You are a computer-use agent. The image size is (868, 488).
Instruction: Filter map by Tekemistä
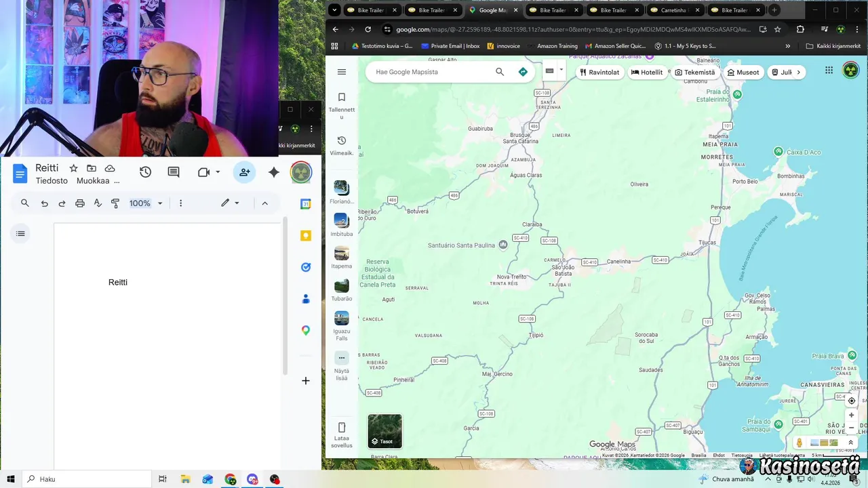695,72
